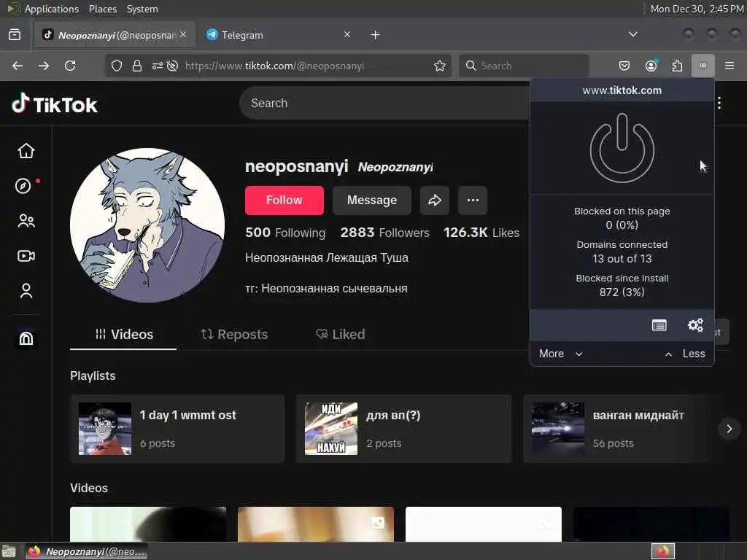Select Neopoznanyi window in bottom taskbar
The image size is (747, 560).
[x=86, y=551]
